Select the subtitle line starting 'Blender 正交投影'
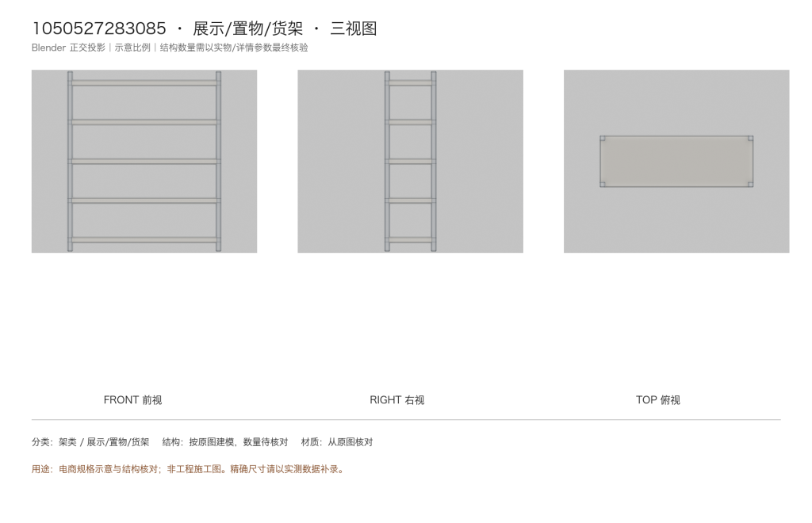Image resolution: width=812 pixels, height=523 pixels. click(170, 48)
